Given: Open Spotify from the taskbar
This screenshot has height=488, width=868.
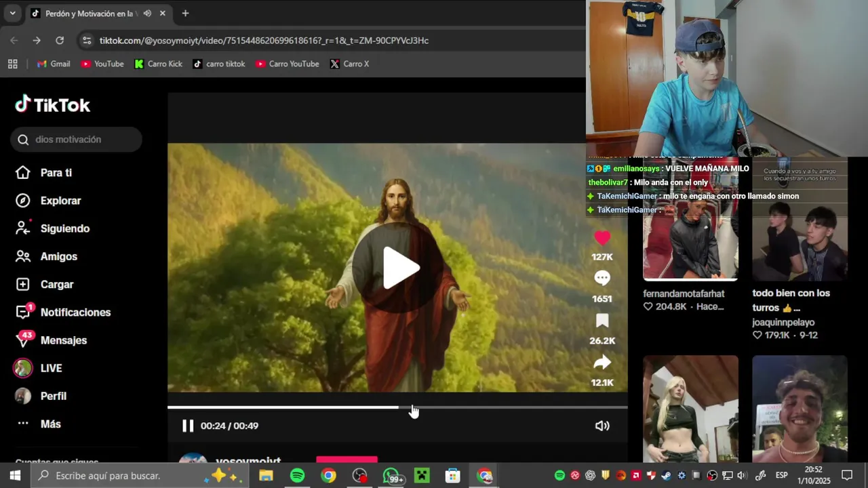Looking at the screenshot, I should (x=297, y=476).
